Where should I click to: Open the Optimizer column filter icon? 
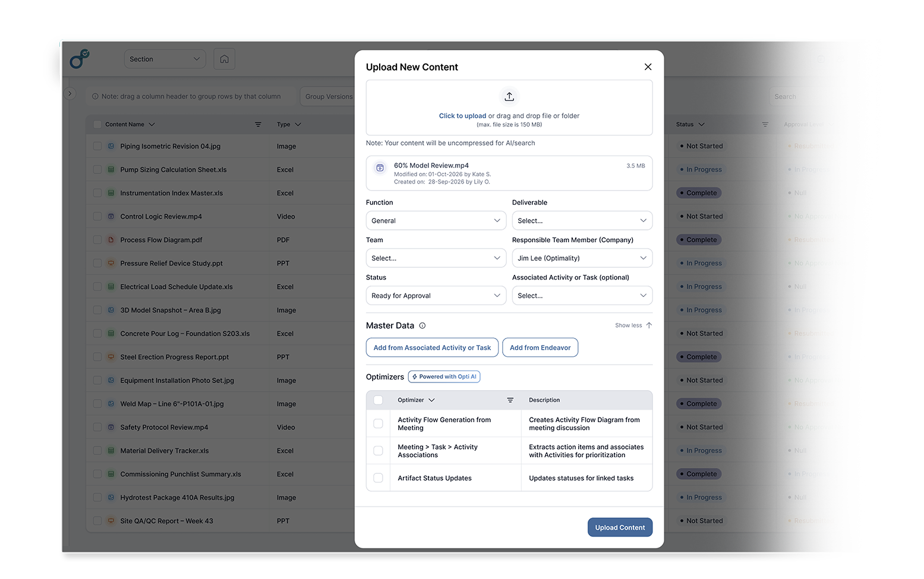click(510, 400)
